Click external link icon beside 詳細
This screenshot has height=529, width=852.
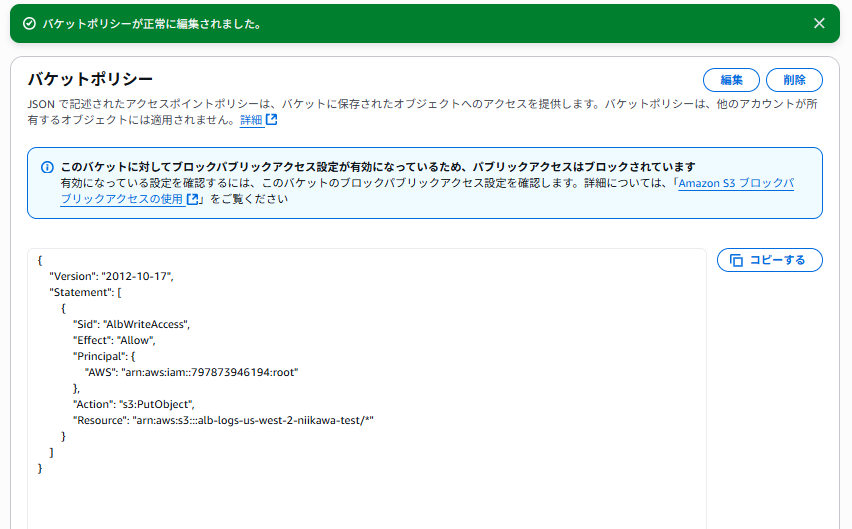272,119
